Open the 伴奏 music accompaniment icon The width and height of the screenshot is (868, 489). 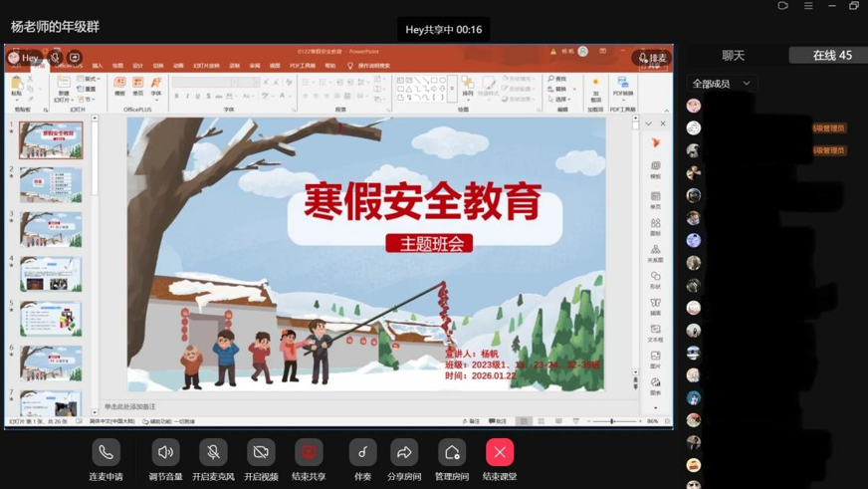362,452
